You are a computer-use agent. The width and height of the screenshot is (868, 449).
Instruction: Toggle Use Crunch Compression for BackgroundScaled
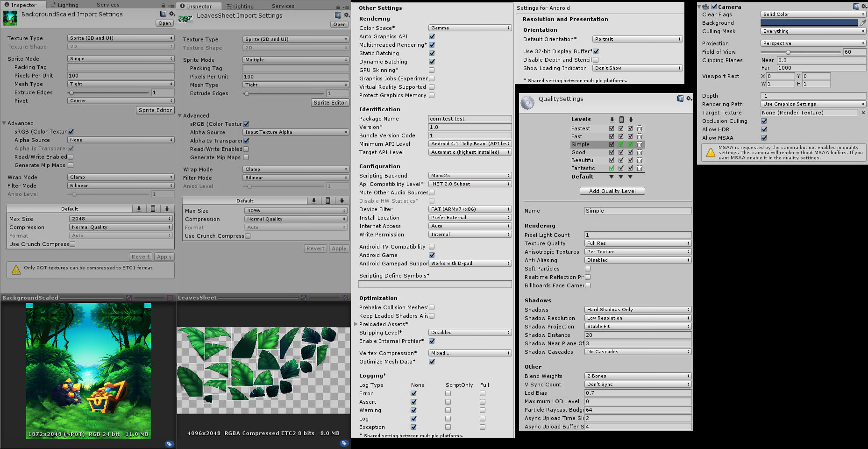point(72,244)
